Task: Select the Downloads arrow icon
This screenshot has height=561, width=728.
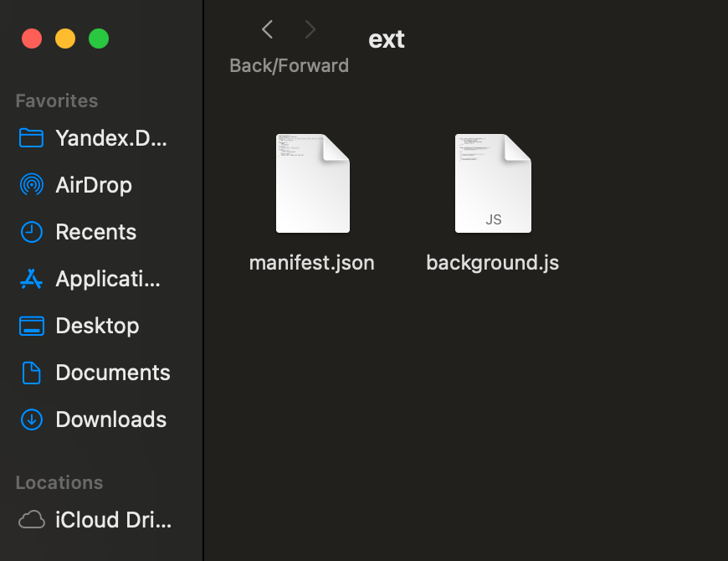Action: point(32,419)
